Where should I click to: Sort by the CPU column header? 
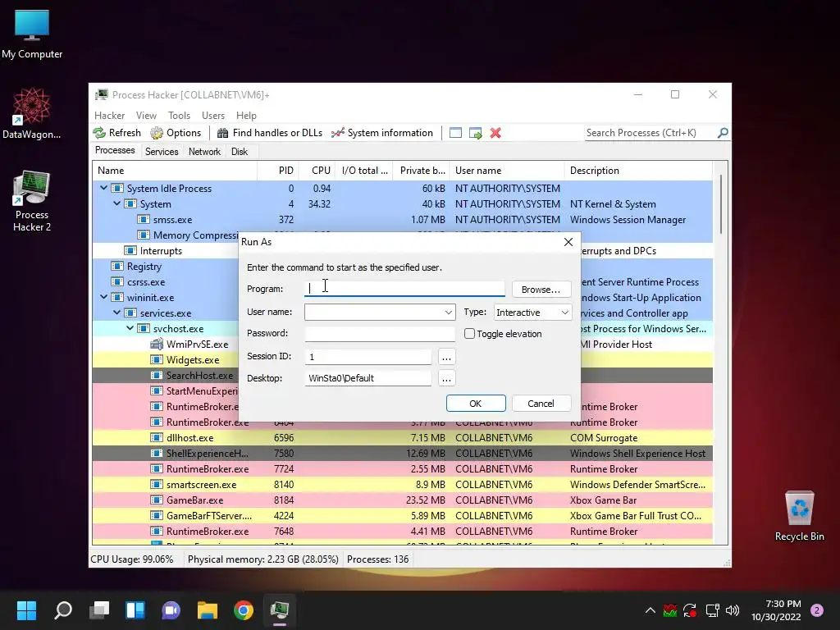click(317, 171)
